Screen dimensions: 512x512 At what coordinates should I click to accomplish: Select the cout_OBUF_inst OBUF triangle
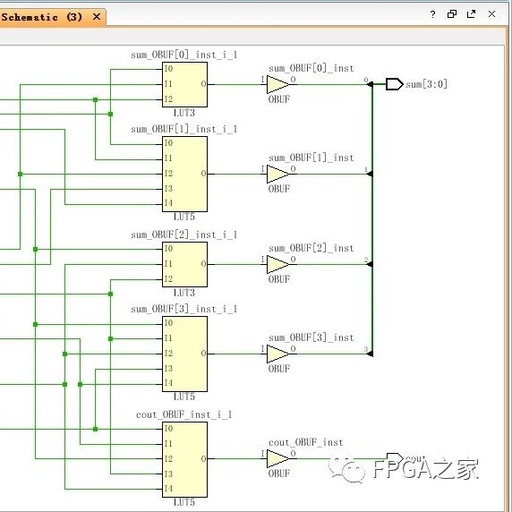coord(277,459)
